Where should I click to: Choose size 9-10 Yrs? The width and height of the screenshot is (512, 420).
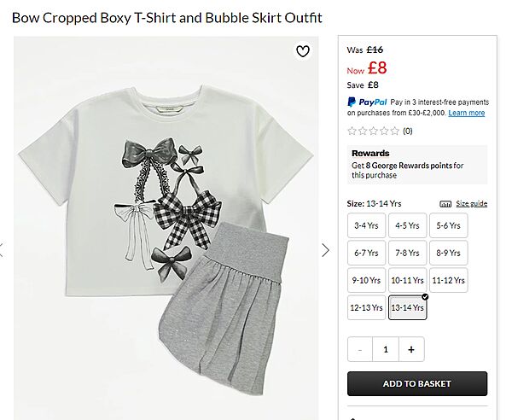[366, 280]
